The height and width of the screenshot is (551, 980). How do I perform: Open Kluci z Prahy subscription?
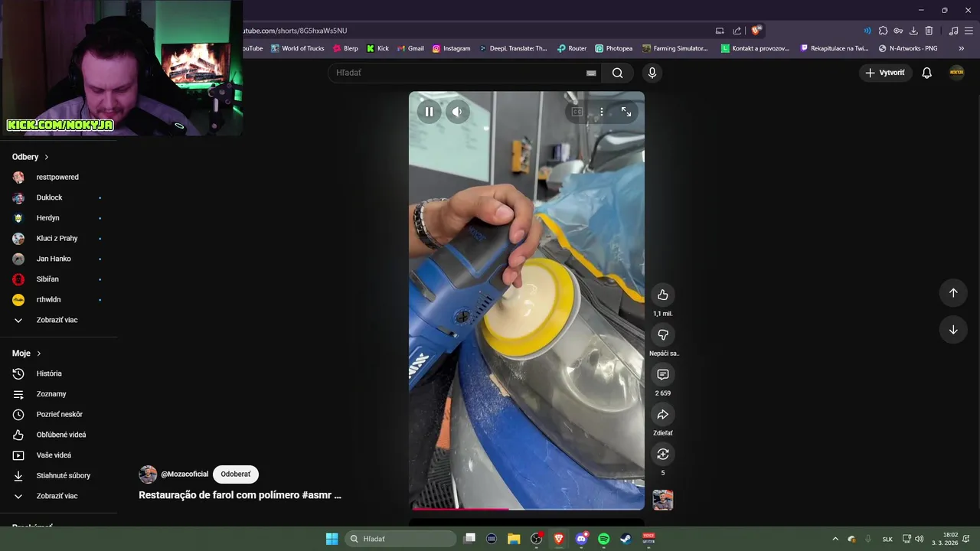[58, 238]
